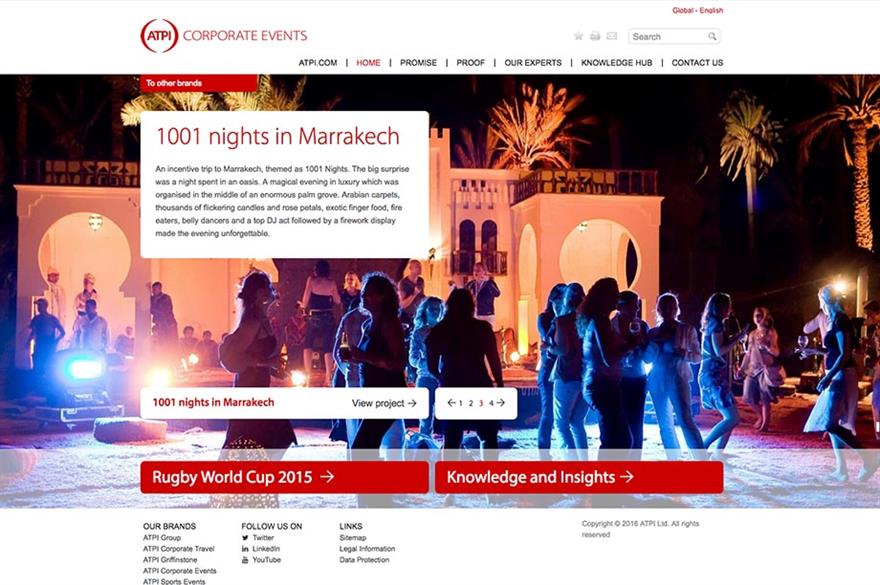Click the Copyright 2016 ATPI Ltd text
Image resolution: width=880 pixels, height=585 pixels.
tap(640, 529)
